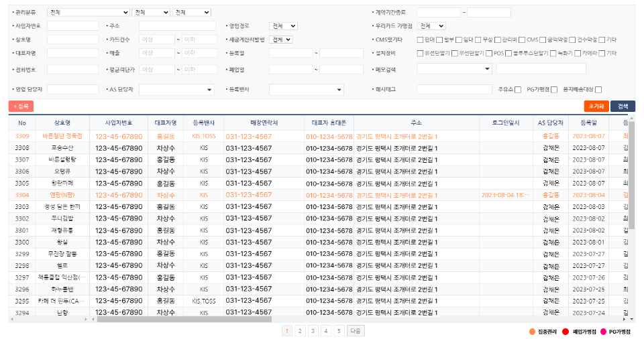644x339 pixels.
Task: Expand the 우리카드 가맹점 dropdown
Action: pyautogui.click(x=431, y=26)
